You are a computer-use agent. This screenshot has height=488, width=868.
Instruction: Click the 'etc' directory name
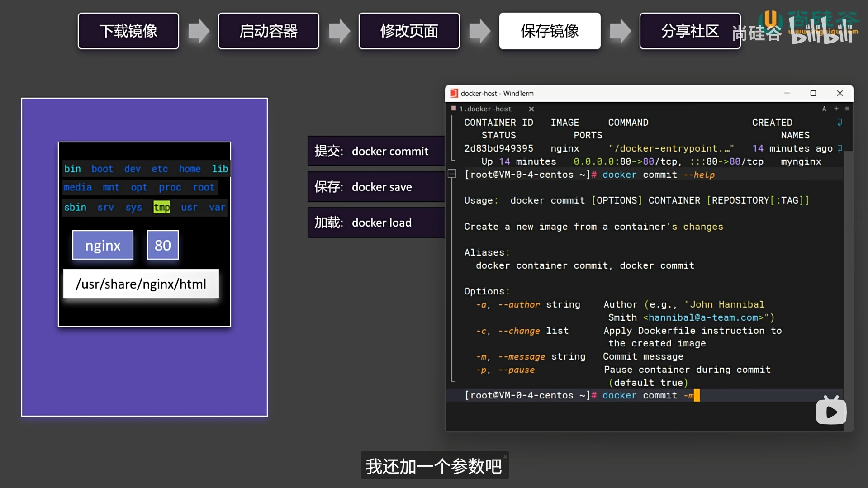[160, 169]
